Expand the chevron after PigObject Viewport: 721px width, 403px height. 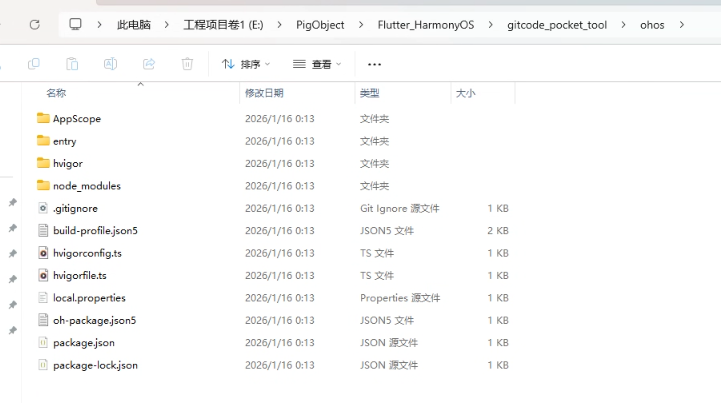[x=360, y=25]
